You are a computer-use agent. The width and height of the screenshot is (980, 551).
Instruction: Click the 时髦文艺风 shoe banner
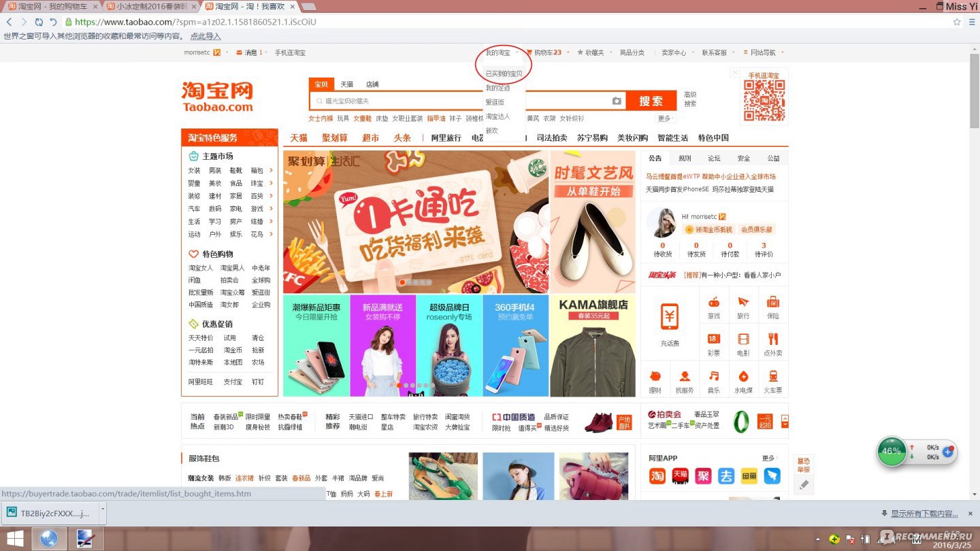[593, 222]
